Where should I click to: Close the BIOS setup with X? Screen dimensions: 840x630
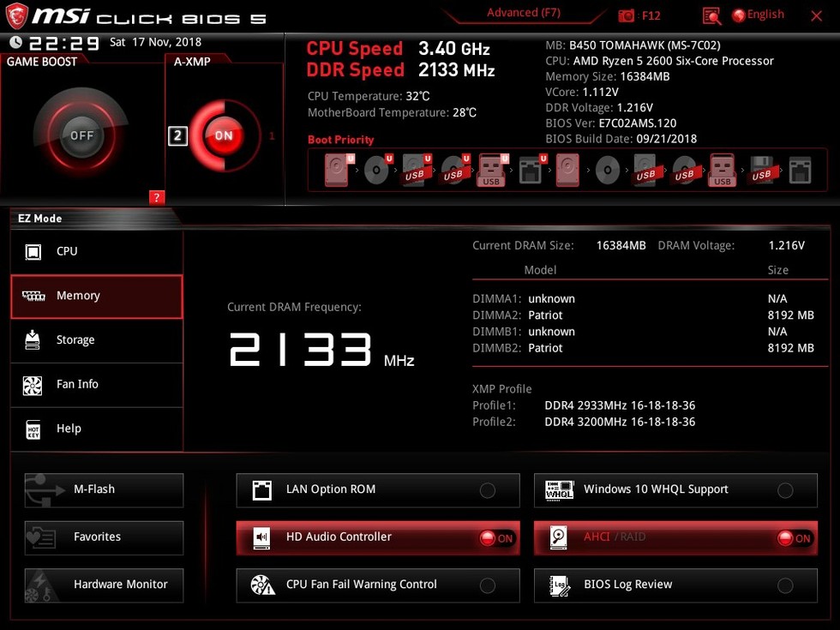pyautogui.click(x=816, y=16)
